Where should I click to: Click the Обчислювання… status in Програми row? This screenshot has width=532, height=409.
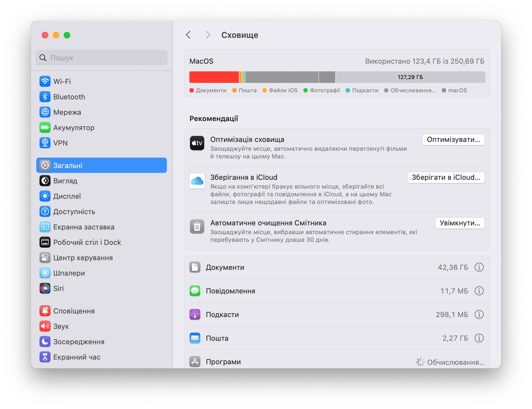(456, 363)
